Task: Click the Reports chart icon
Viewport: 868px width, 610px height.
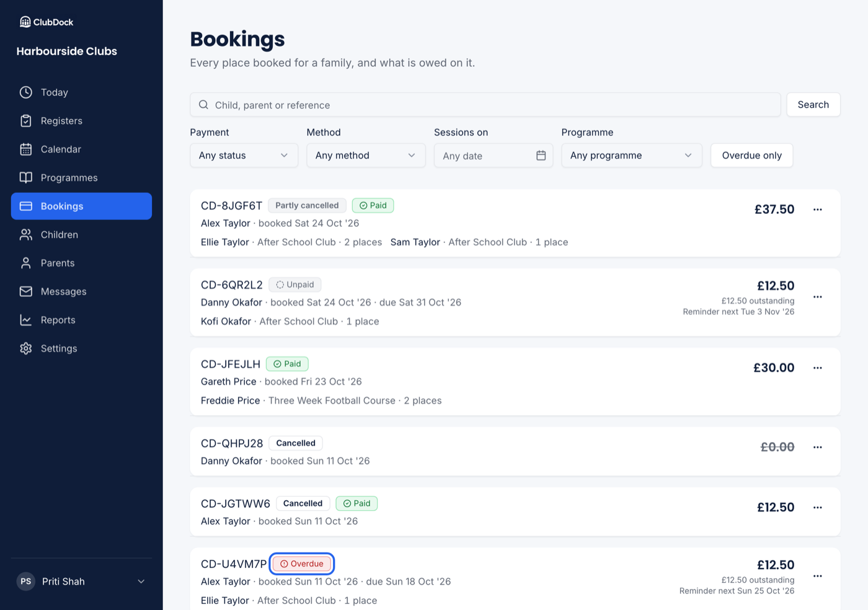Action: (x=26, y=320)
